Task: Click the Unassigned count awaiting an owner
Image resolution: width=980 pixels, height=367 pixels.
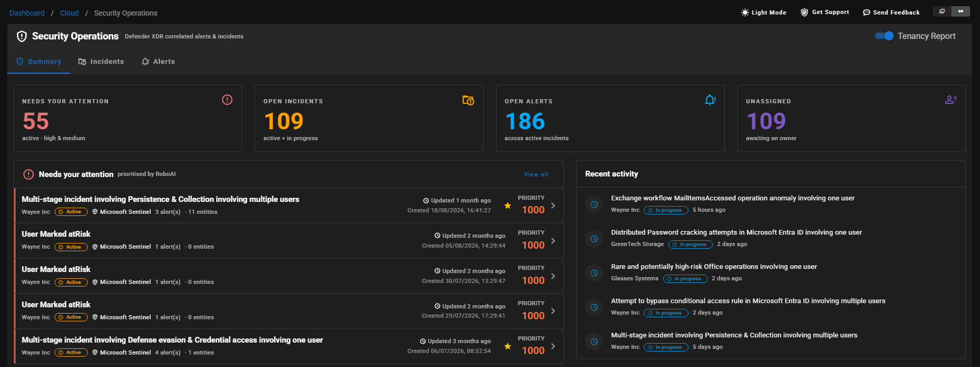Action: click(766, 121)
